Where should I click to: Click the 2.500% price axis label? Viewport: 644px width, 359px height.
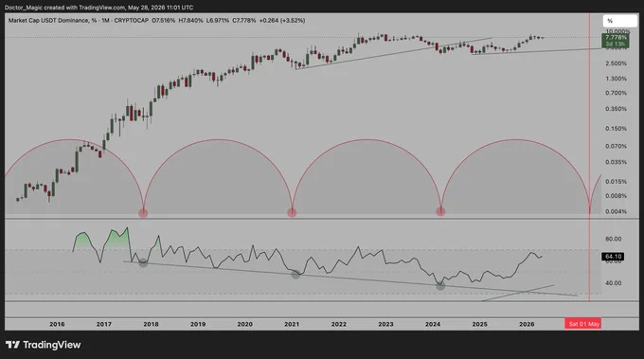tap(617, 63)
